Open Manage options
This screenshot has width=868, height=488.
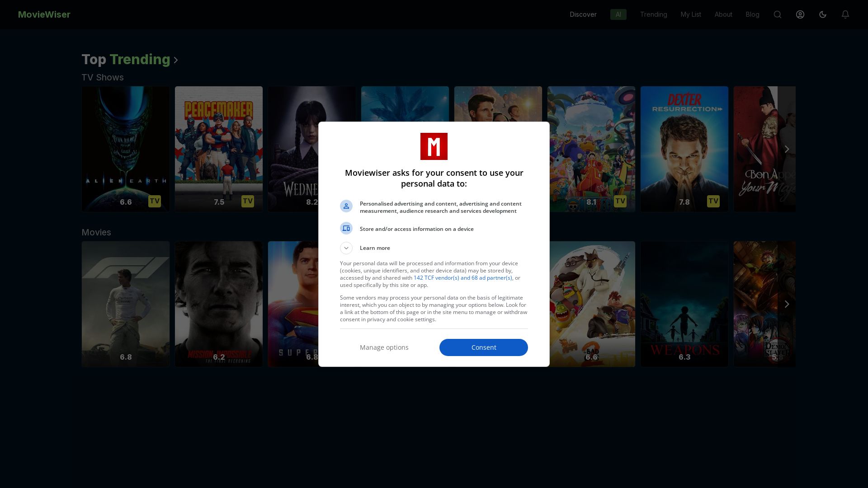[384, 347]
